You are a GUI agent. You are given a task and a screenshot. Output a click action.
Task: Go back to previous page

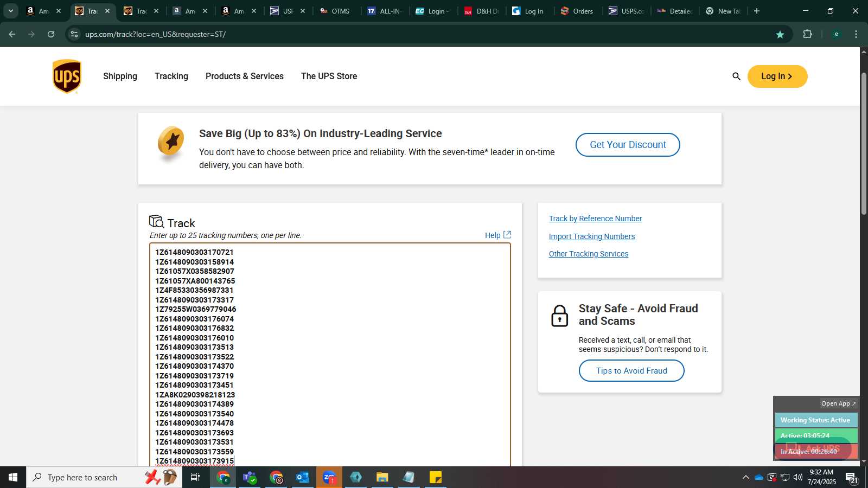12,34
